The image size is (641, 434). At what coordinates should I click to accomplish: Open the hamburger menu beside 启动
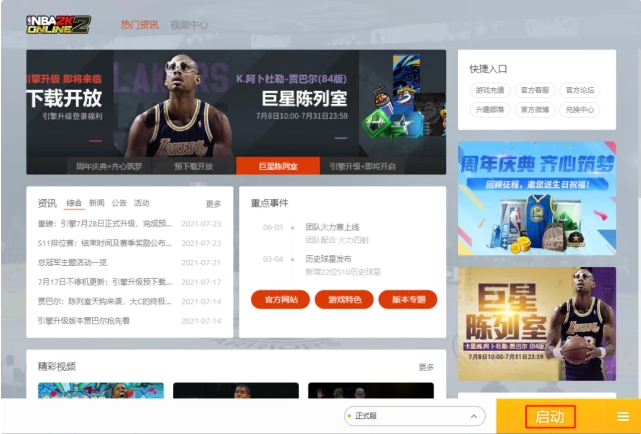pos(623,416)
